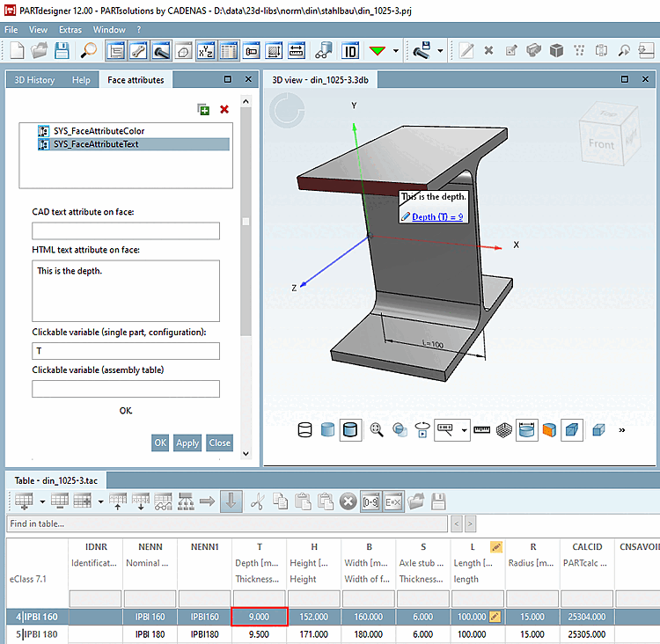The width and height of the screenshot is (660, 644).
Task: Toggle the downward arrow direction button in table toolbar
Action: (231, 501)
